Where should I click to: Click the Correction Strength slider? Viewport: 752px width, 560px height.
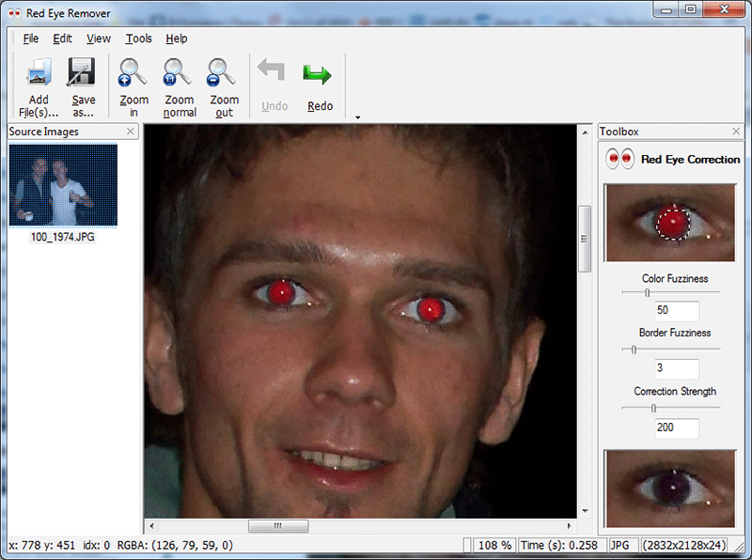coord(653,408)
